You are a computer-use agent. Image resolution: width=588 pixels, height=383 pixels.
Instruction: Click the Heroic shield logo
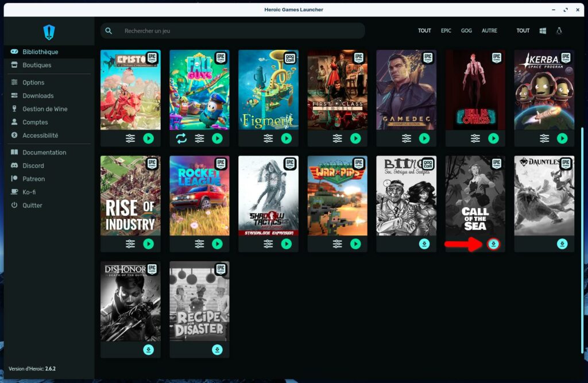point(49,32)
